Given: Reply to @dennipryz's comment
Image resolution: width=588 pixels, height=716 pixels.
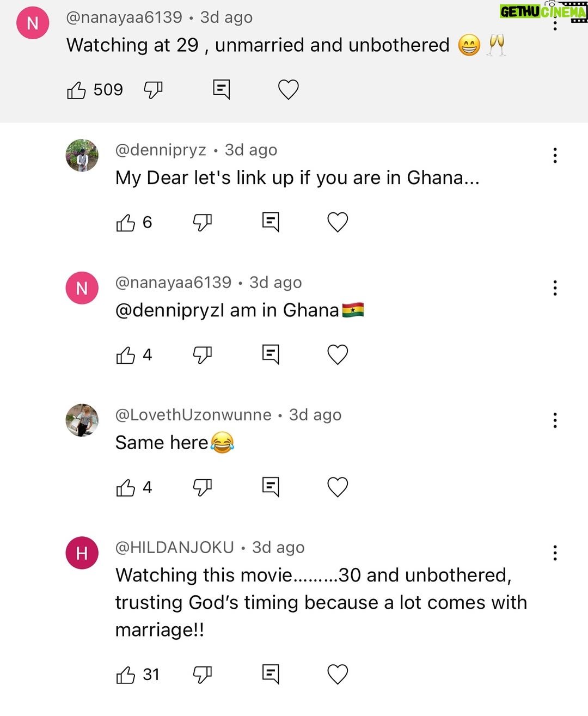Looking at the screenshot, I should [x=271, y=222].
